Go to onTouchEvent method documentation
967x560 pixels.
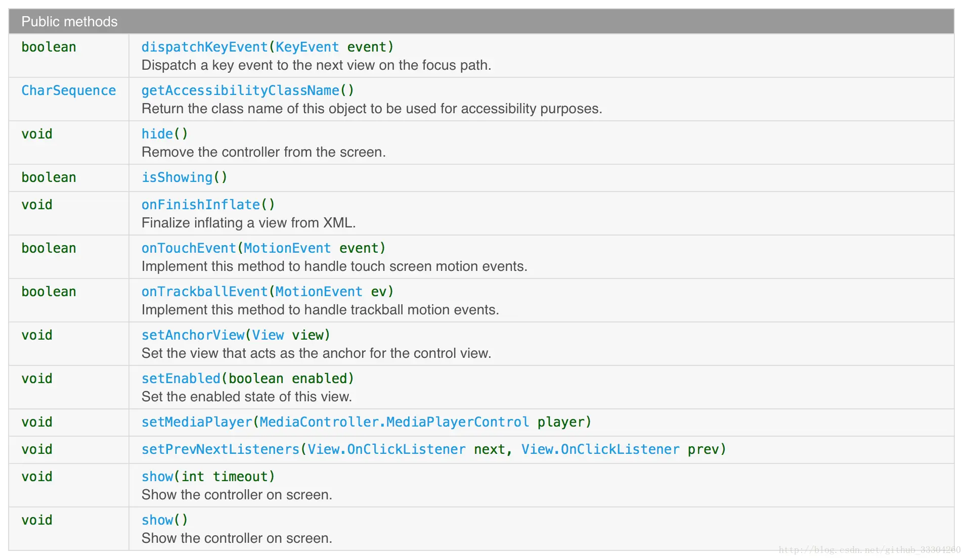click(189, 248)
